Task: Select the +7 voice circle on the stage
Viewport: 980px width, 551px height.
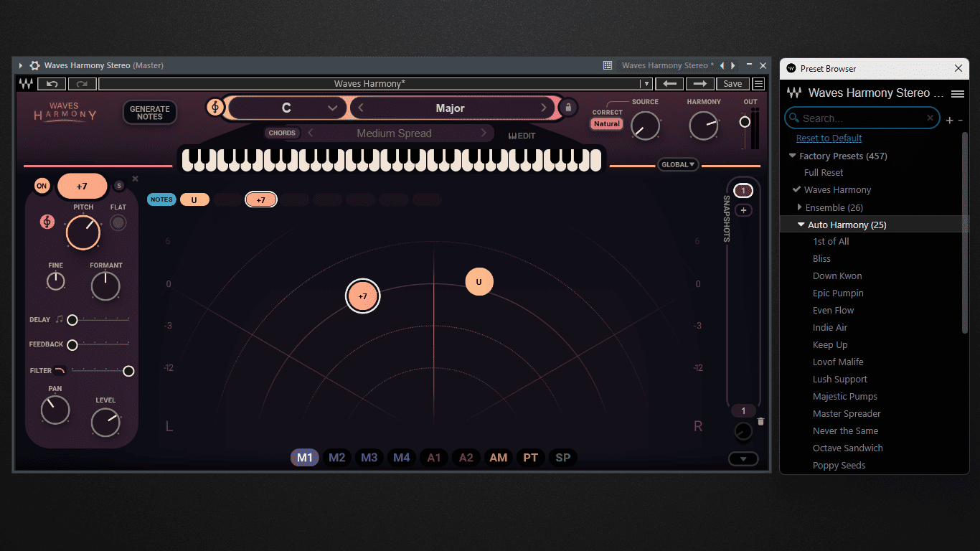Action: (x=362, y=296)
